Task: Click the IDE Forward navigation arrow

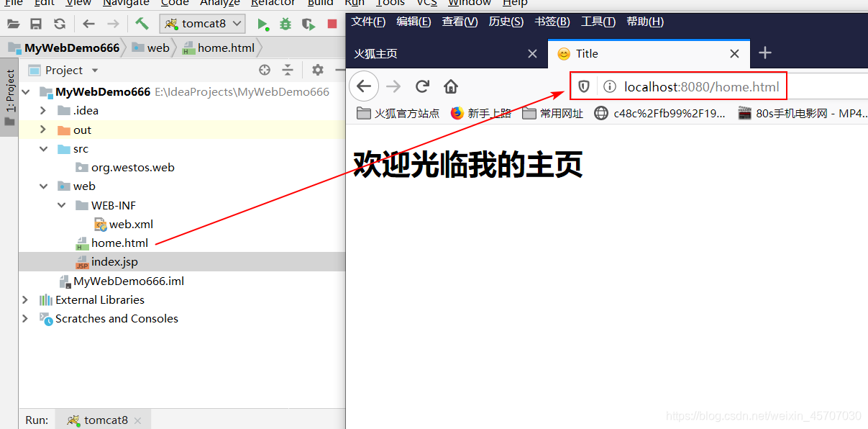Action: tap(113, 24)
